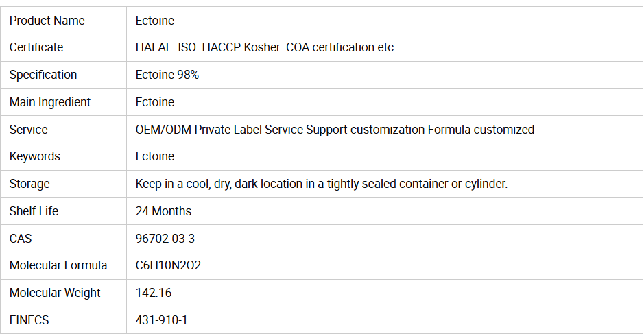Click the Keywords label cell
The image size is (644, 336).
point(34,156)
